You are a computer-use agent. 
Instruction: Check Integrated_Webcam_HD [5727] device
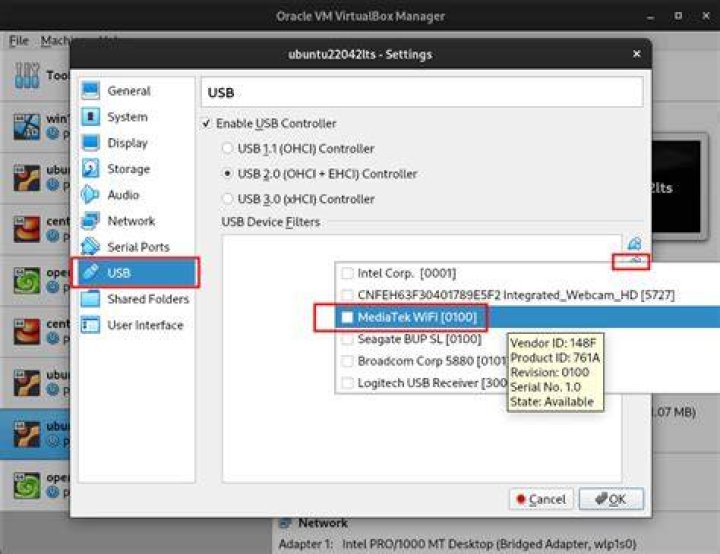pyautogui.click(x=347, y=295)
